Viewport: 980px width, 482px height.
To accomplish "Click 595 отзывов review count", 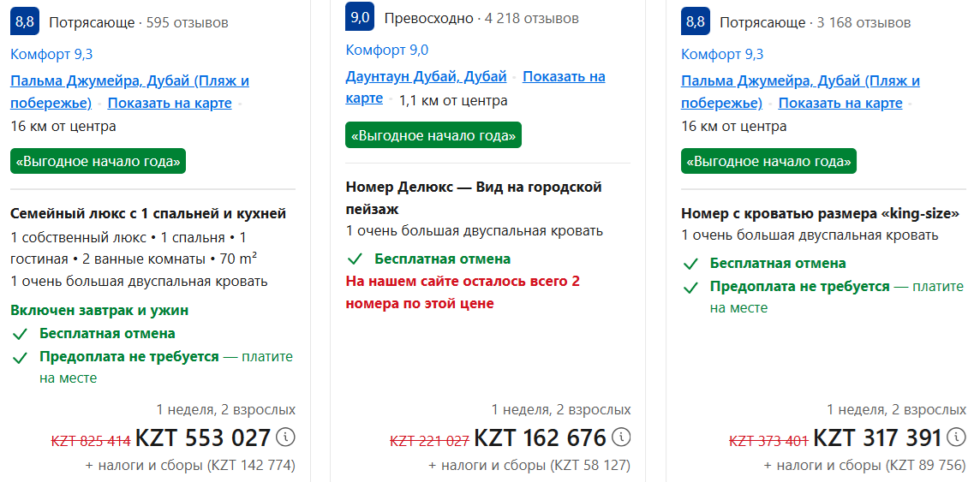I will click(188, 23).
